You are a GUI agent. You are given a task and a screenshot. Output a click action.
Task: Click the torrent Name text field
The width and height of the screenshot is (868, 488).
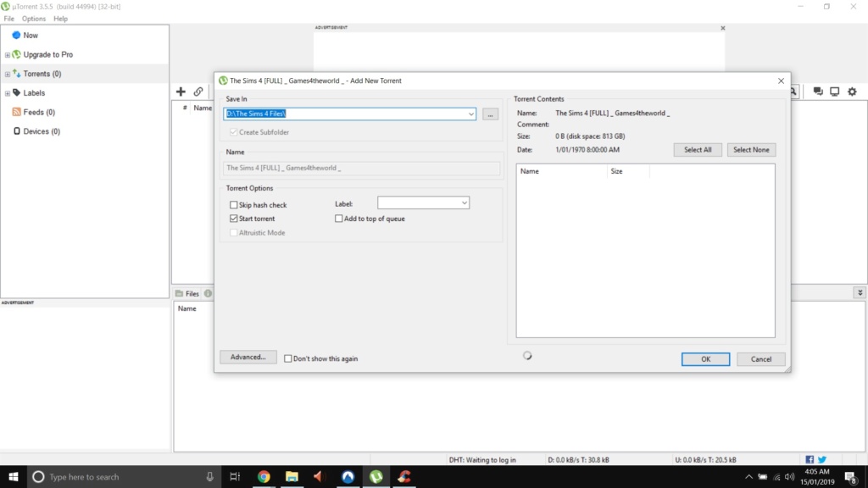click(361, 168)
